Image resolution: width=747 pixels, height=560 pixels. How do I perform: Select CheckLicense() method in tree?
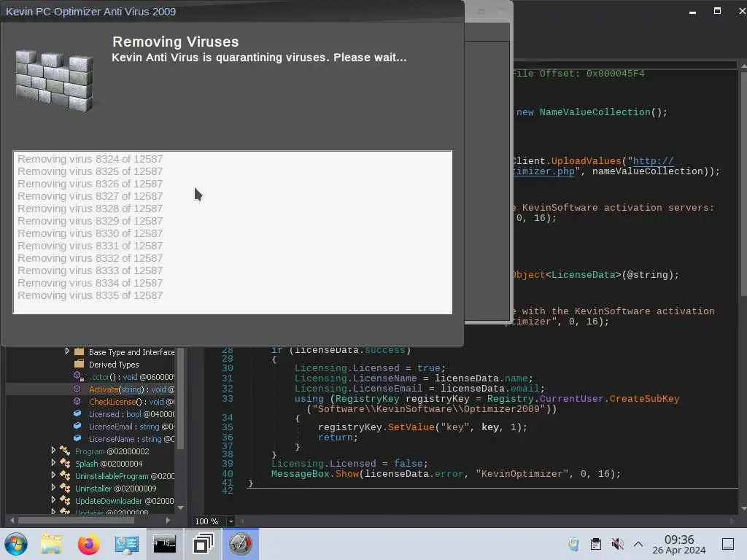[x=131, y=402]
